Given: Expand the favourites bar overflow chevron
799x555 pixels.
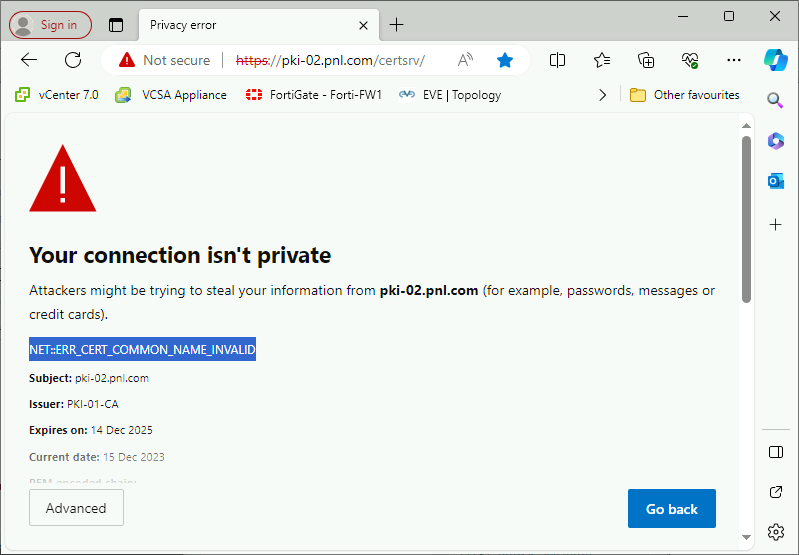Looking at the screenshot, I should 602,95.
